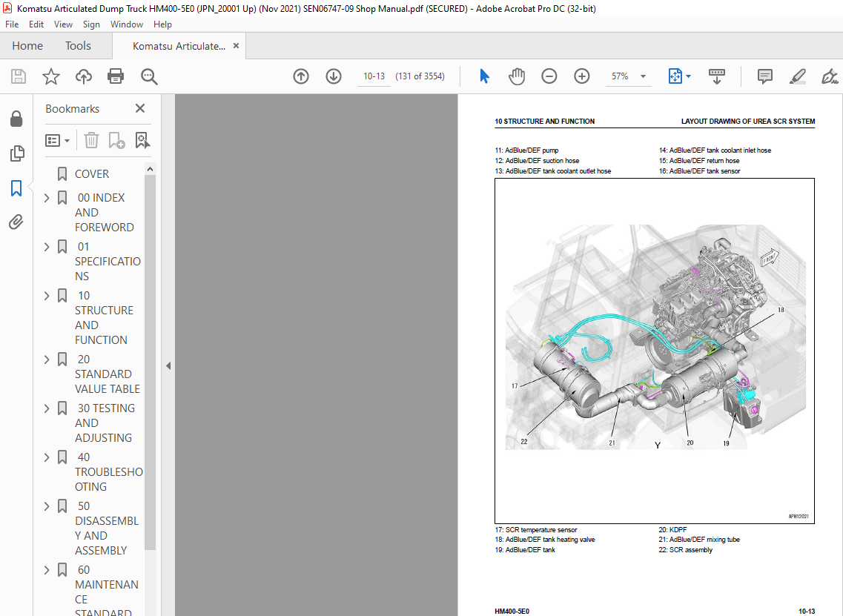Screen dimensions: 843x616
Task: Jump to 40 TROUBLESHOOTING bookmark
Action: click(108, 472)
